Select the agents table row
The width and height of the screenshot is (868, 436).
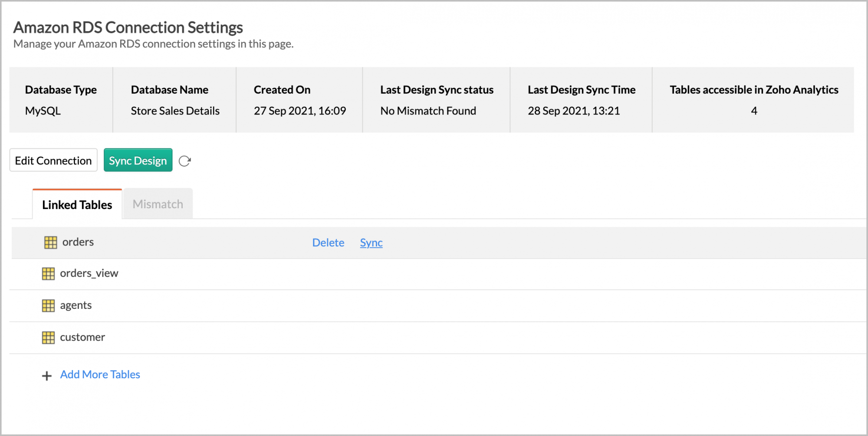(438, 306)
